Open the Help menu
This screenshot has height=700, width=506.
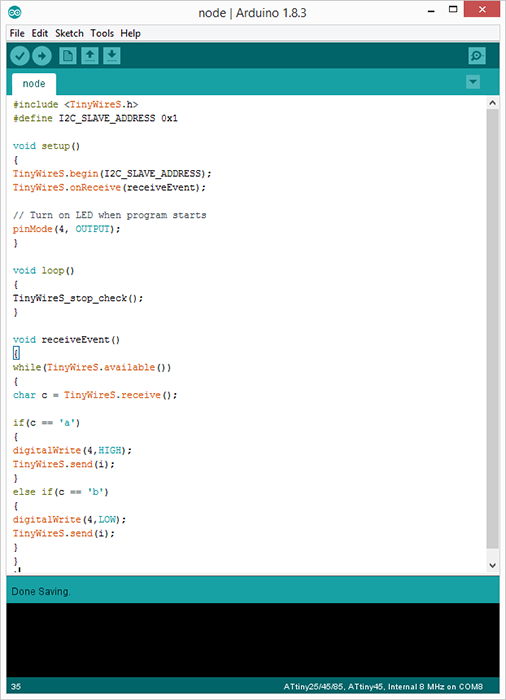(x=130, y=33)
